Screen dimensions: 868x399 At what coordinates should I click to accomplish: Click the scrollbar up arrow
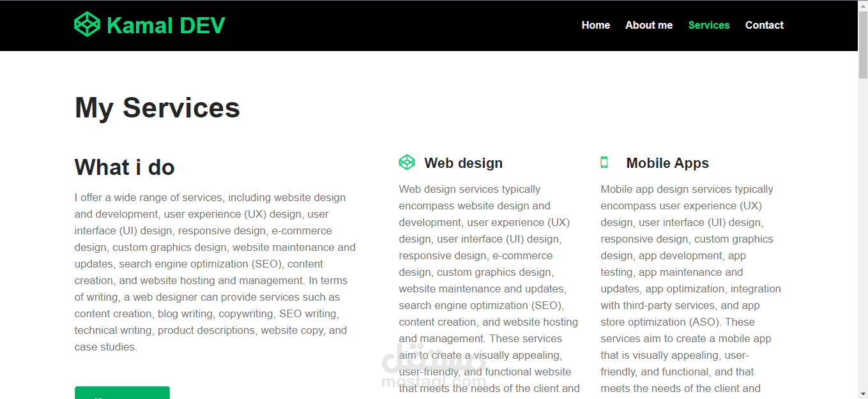pos(863,5)
